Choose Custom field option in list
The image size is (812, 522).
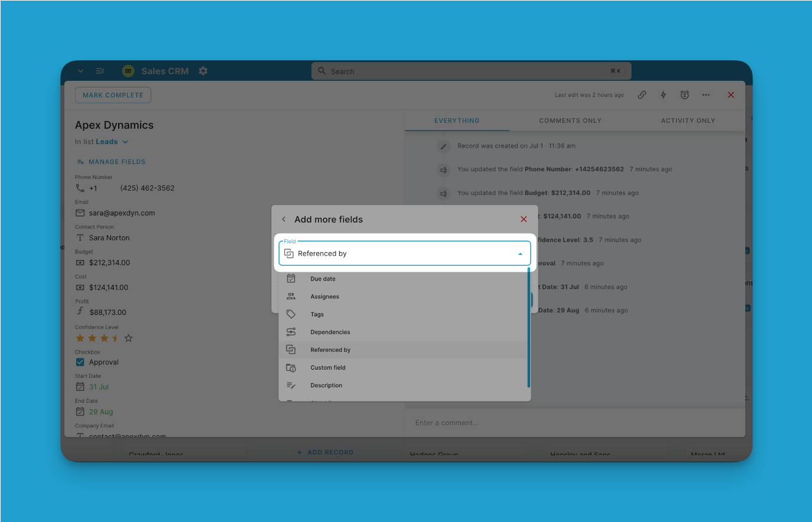click(328, 367)
